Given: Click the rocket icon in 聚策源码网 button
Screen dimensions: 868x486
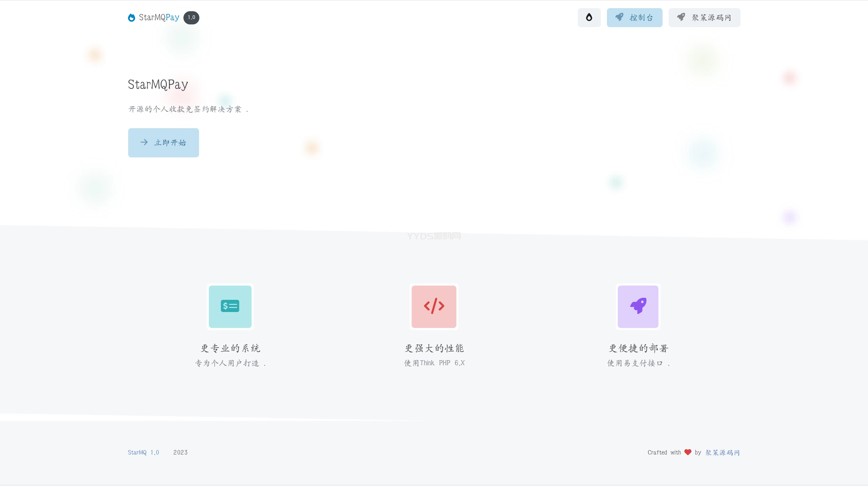Looking at the screenshot, I should (x=681, y=17).
